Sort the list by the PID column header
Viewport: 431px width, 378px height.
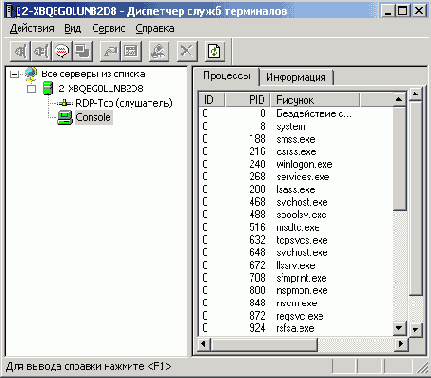[x=247, y=100]
